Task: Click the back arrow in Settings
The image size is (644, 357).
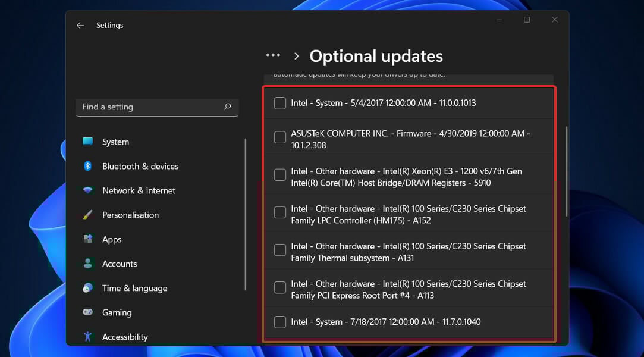Action: [x=80, y=26]
